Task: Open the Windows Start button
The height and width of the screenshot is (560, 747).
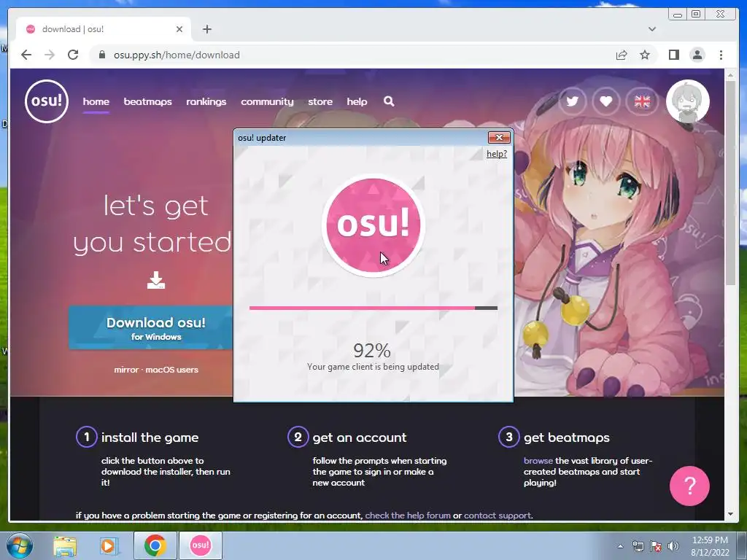Action: [x=19, y=545]
